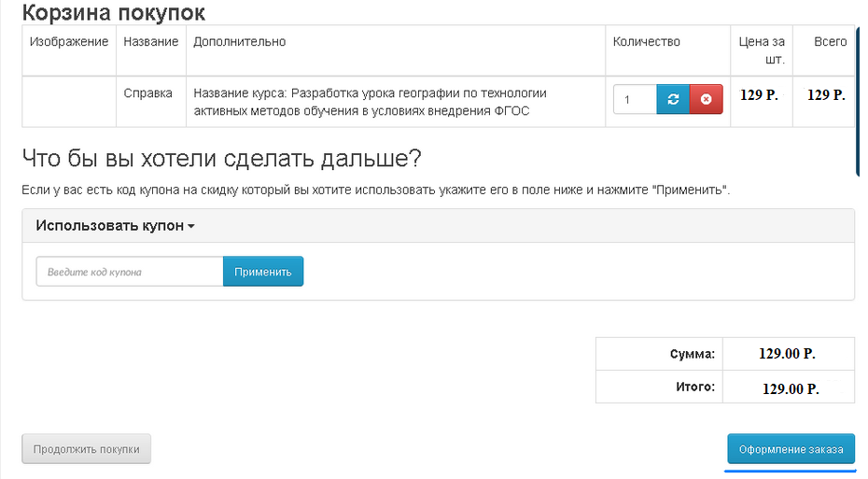
Task: Click the product name "Справка"
Action: click(x=147, y=93)
